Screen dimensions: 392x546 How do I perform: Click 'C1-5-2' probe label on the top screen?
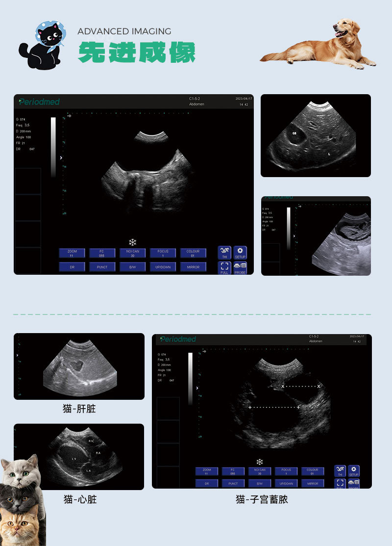pos(195,99)
